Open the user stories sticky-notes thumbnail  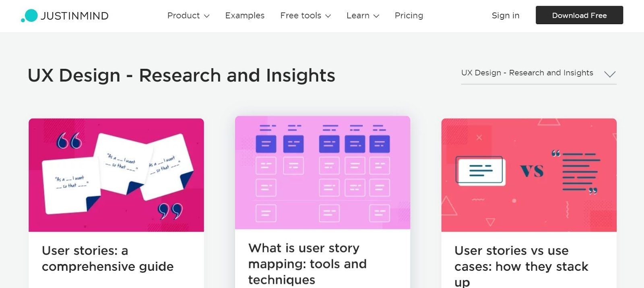coord(116,175)
